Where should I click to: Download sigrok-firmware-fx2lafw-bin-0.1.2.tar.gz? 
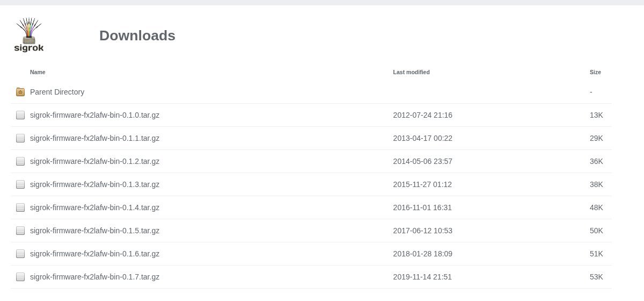pyautogui.click(x=94, y=161)
